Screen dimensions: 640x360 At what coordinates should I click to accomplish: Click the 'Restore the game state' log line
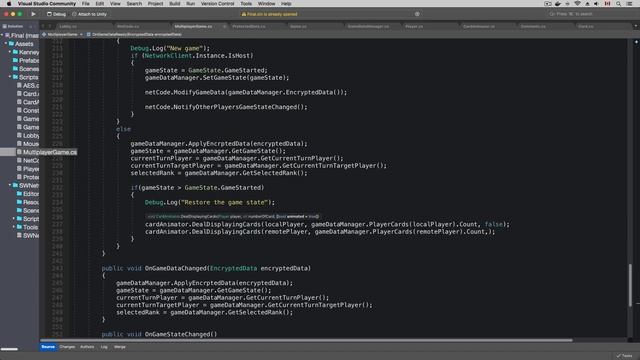209,202
